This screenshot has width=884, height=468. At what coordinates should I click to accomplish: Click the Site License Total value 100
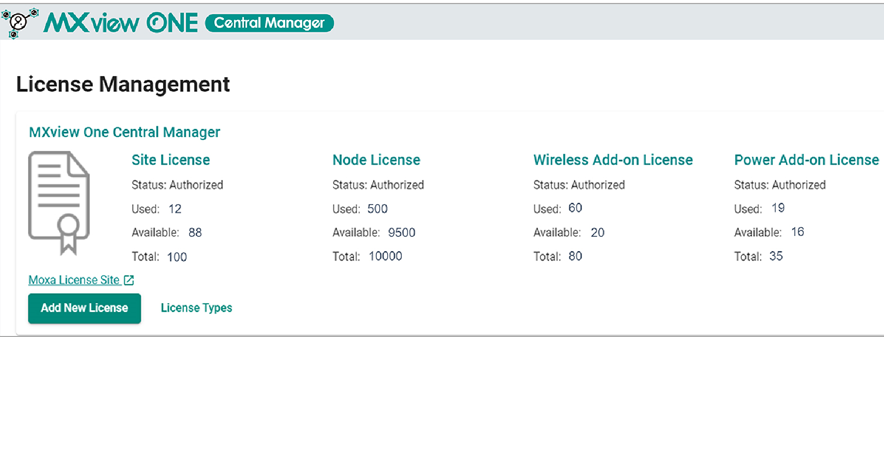point(177,257)
